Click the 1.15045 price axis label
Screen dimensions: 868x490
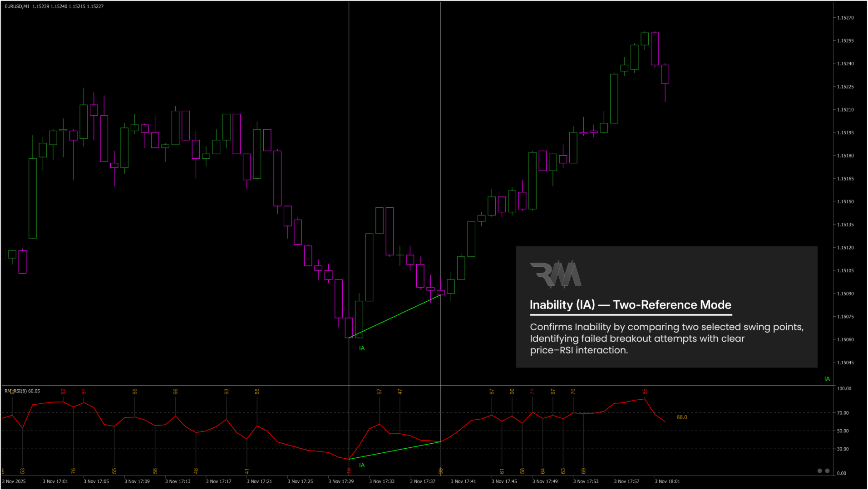[x=845, y=363]
